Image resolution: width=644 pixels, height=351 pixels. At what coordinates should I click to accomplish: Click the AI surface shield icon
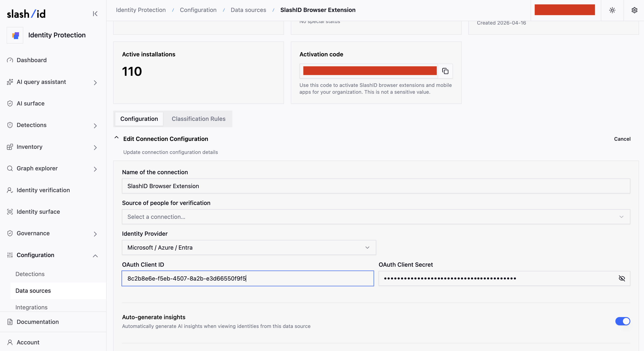10,104
